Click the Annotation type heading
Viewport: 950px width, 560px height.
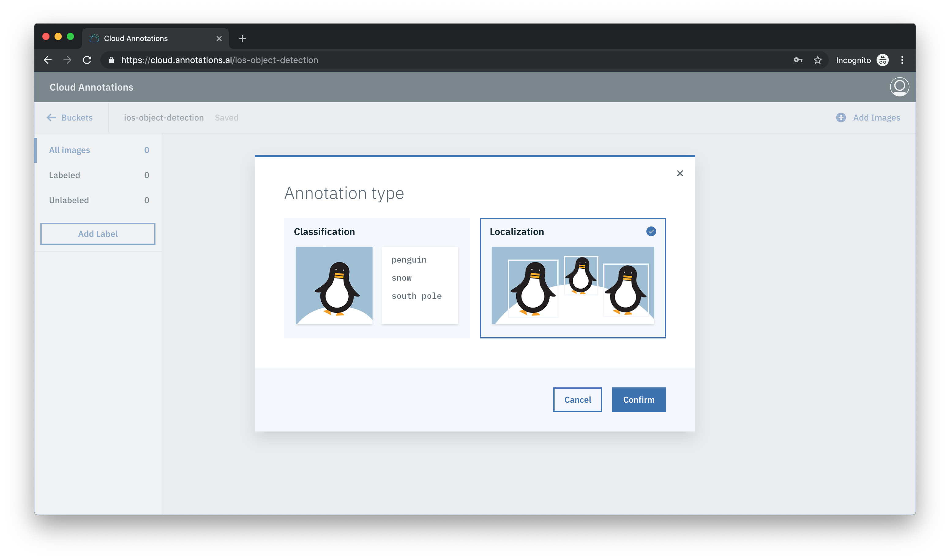[344, 194]
